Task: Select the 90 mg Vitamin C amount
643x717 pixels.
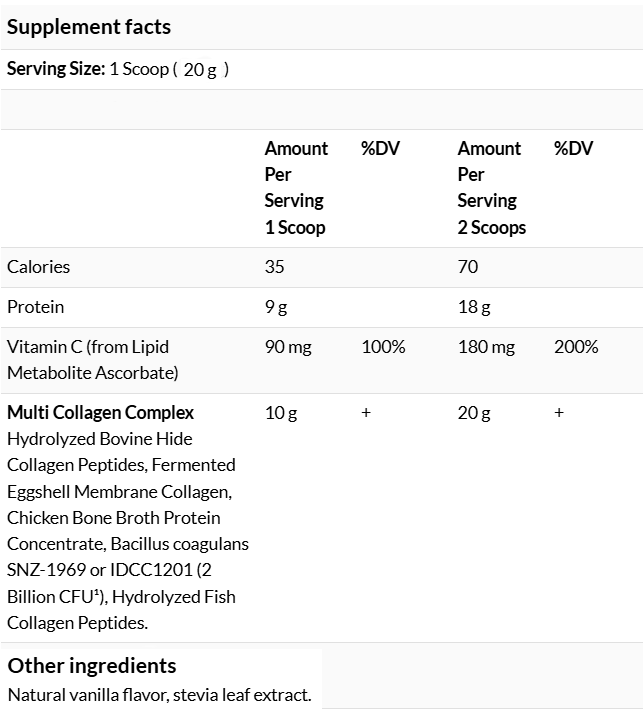Action: coord(288,347)
